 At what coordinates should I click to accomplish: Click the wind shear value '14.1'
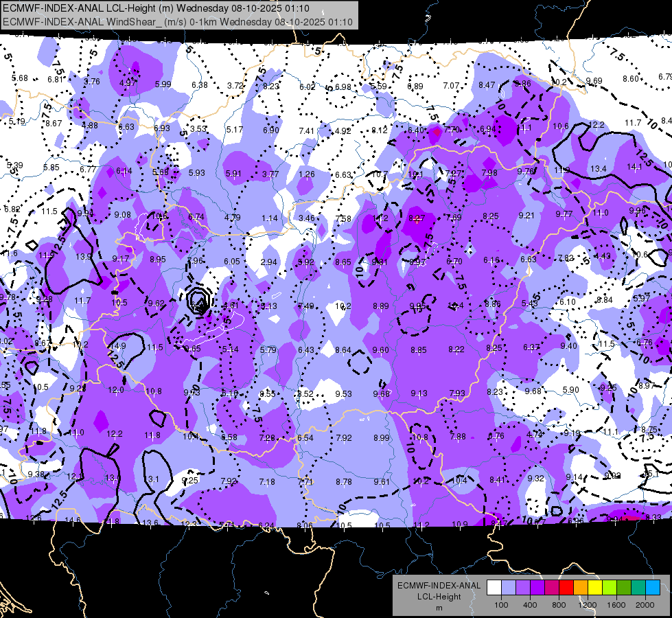pyautogui.click(x=634, y=167)
